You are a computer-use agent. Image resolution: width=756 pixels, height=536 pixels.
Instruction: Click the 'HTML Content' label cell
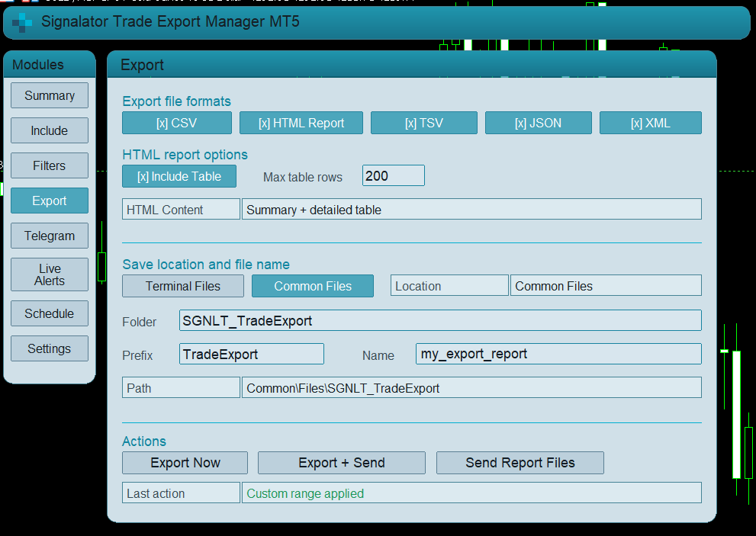[182, 209]
